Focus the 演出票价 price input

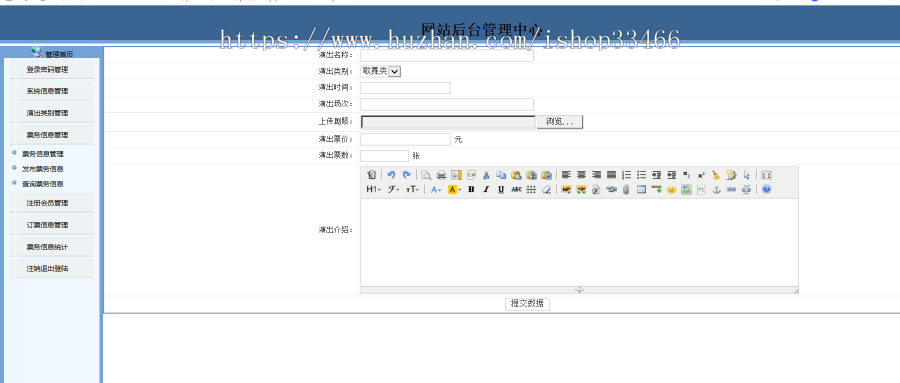tap(405, 139)
